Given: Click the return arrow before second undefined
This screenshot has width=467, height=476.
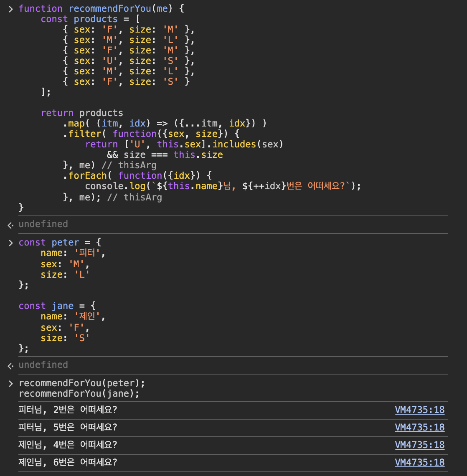Looking at the screenshot, I should point(10,366).
